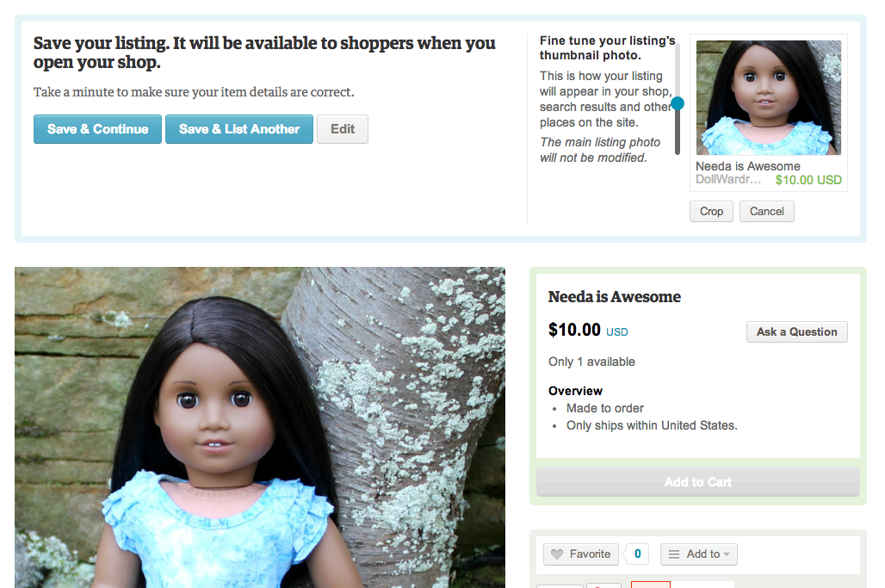
Task: Click the greyed Add to Cart button
Action: tap(698, 482)
